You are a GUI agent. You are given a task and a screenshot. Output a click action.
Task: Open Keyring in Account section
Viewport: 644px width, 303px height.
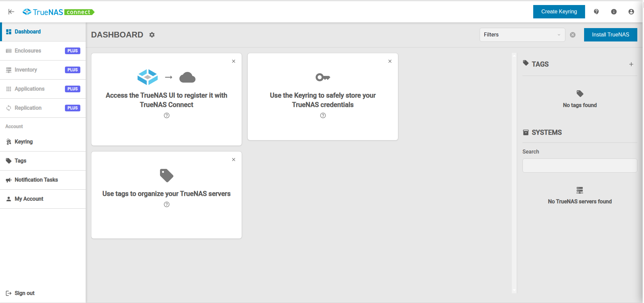[x=43, y=142]
